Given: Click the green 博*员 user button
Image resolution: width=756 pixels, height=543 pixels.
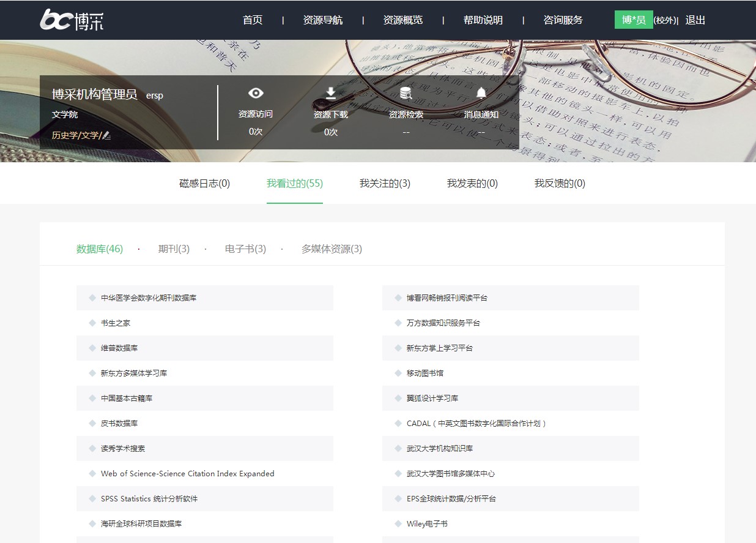Looking at the screenshot, I should tap(634, 20).
